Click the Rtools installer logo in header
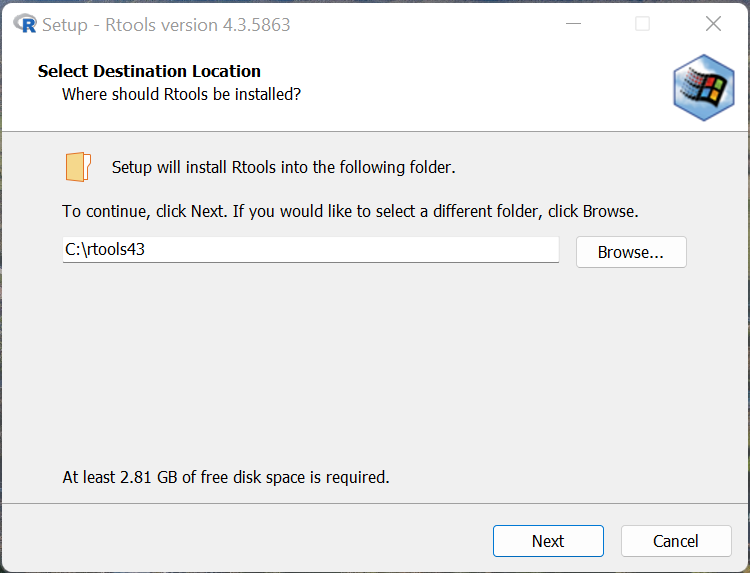The image size is (750, 573). [x=704, y=87]
